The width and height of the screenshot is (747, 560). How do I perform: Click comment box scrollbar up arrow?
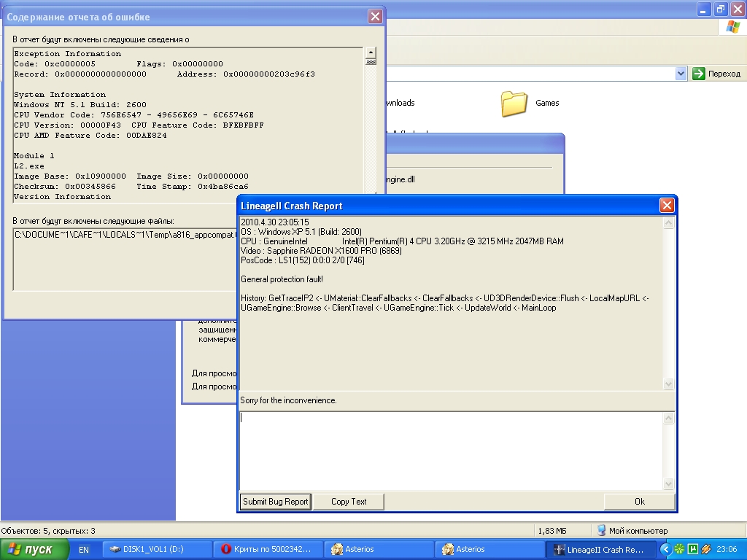point(668,419)
